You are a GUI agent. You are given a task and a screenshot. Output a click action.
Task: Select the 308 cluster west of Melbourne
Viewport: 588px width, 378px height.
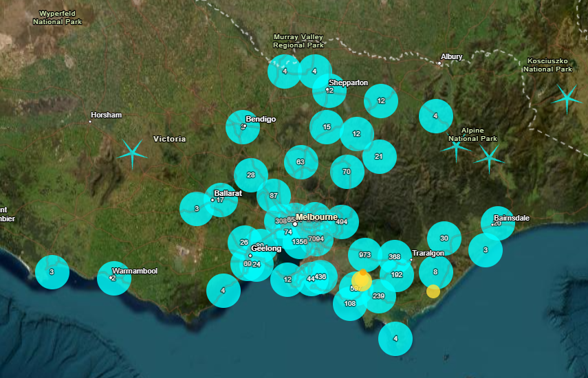(281, 221)
